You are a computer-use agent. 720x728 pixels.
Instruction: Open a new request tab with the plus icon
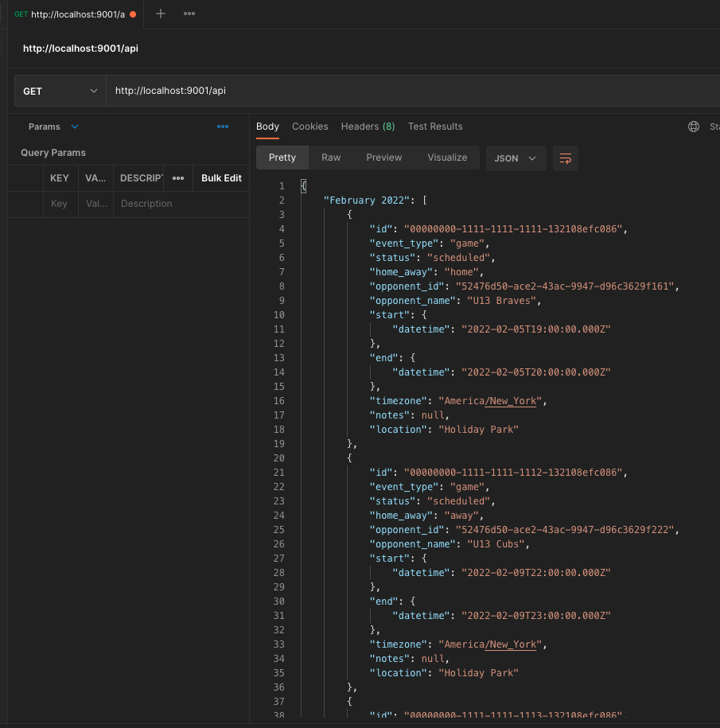click(x=161, y=14)
